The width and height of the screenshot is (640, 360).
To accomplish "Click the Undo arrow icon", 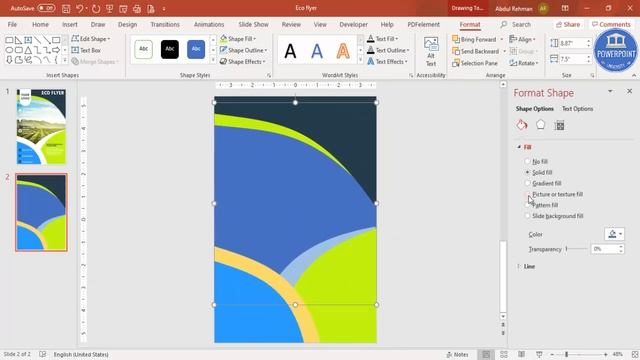I will click(80, 8).
